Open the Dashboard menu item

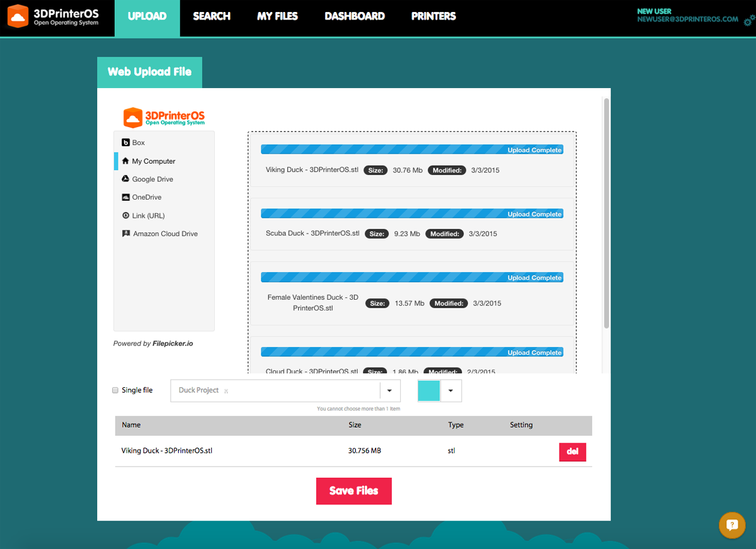(355, 16)
